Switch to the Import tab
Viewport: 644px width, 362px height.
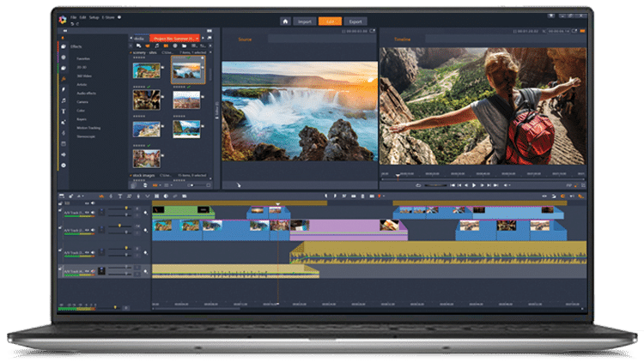(x=305, y=21)
